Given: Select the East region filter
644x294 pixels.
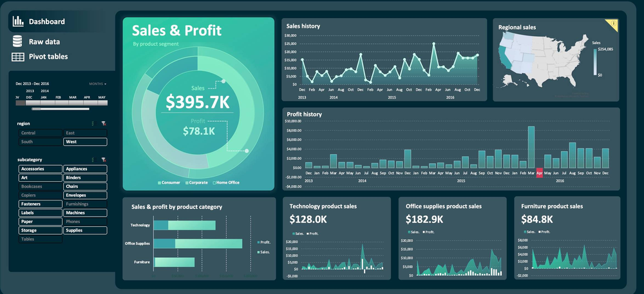Looking at the screenshot, I should pyautogui.click(x=85, y=133).
